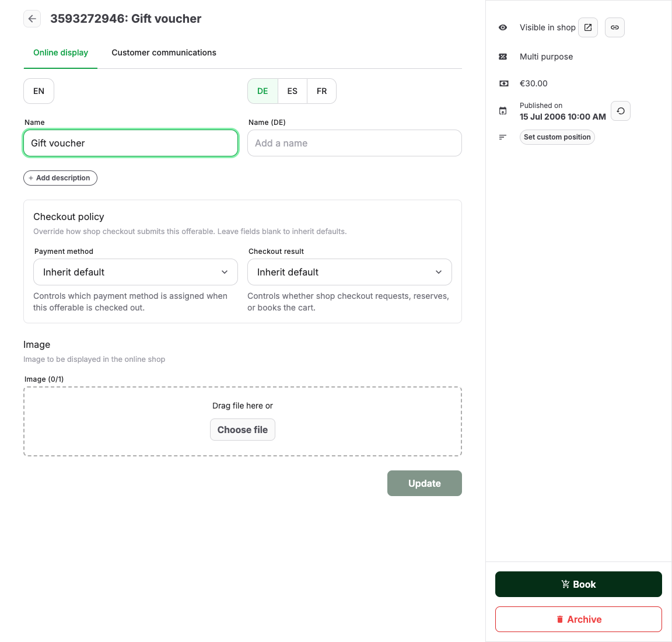The height and width of the screenshot is (642, 672).
Task: Click the multi purpose voucher icon
Action: pos(503,57)
